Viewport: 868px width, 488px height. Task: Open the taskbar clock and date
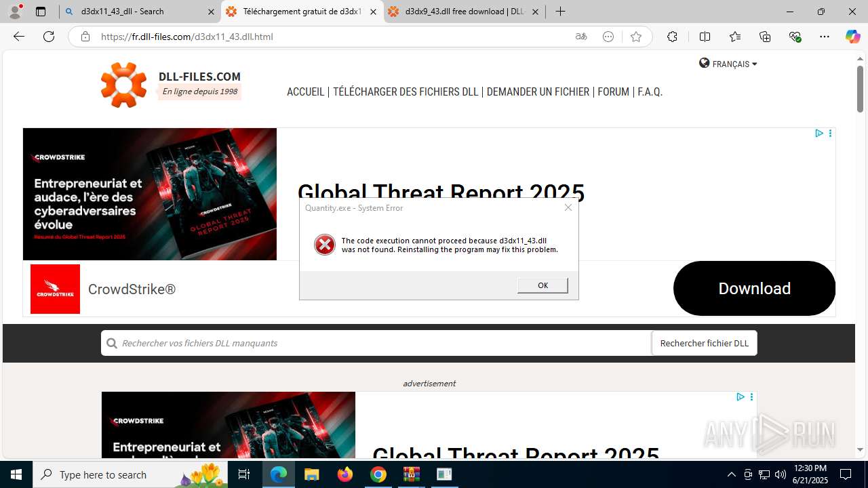tap(810, 474)
